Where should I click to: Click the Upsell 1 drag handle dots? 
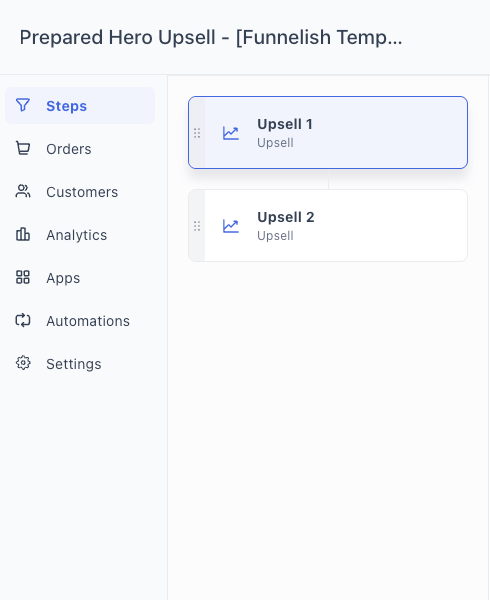197,133
